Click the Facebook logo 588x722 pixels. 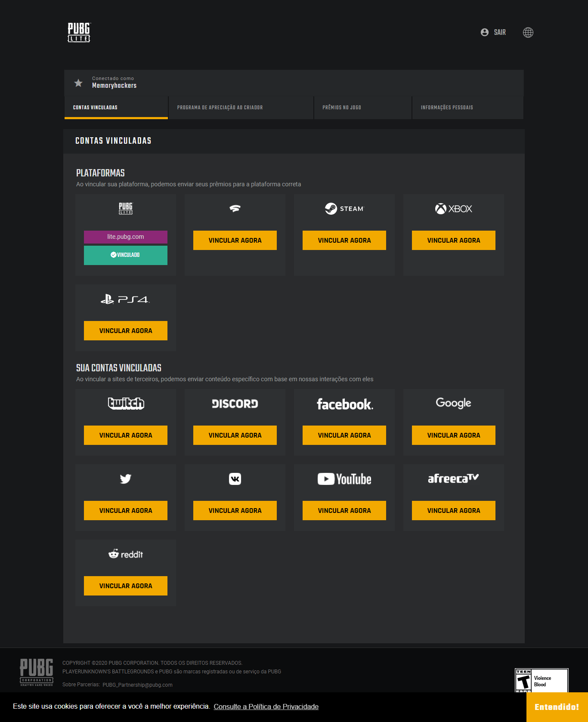tap(345, 404)
